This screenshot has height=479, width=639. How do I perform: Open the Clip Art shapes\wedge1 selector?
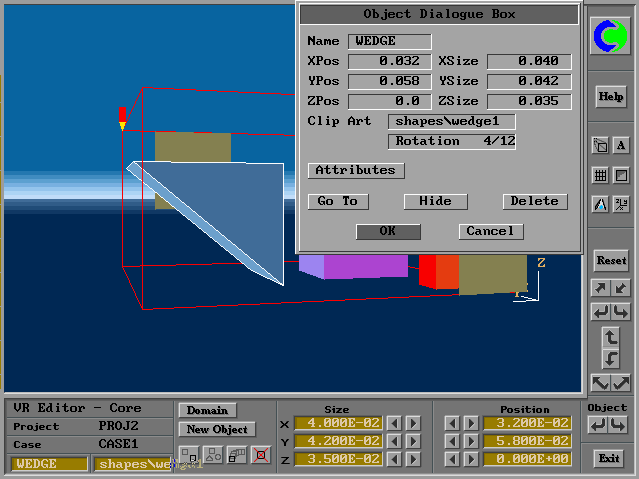[x=451, y=122]
